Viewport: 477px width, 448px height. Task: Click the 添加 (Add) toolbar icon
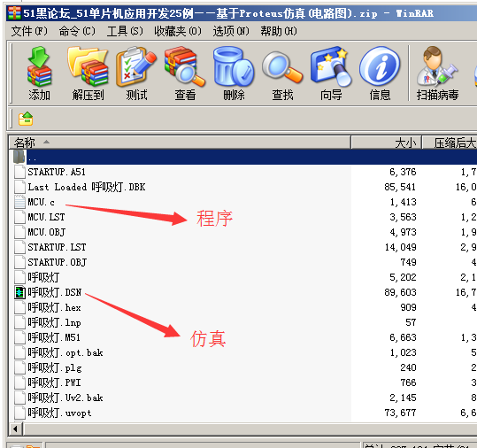pyautogui.click(x=40, y=66)
